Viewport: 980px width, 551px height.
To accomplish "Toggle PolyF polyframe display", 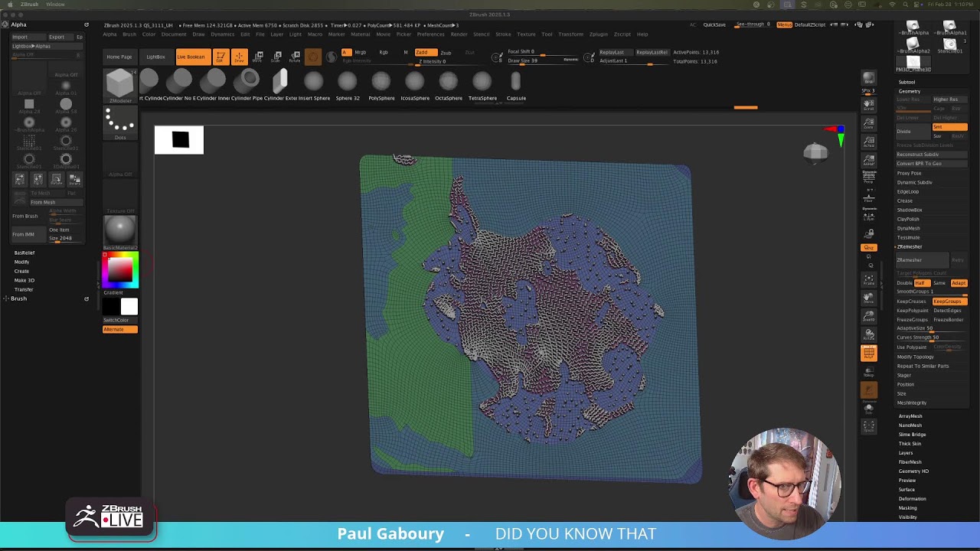I will click(x=869, y=353).
